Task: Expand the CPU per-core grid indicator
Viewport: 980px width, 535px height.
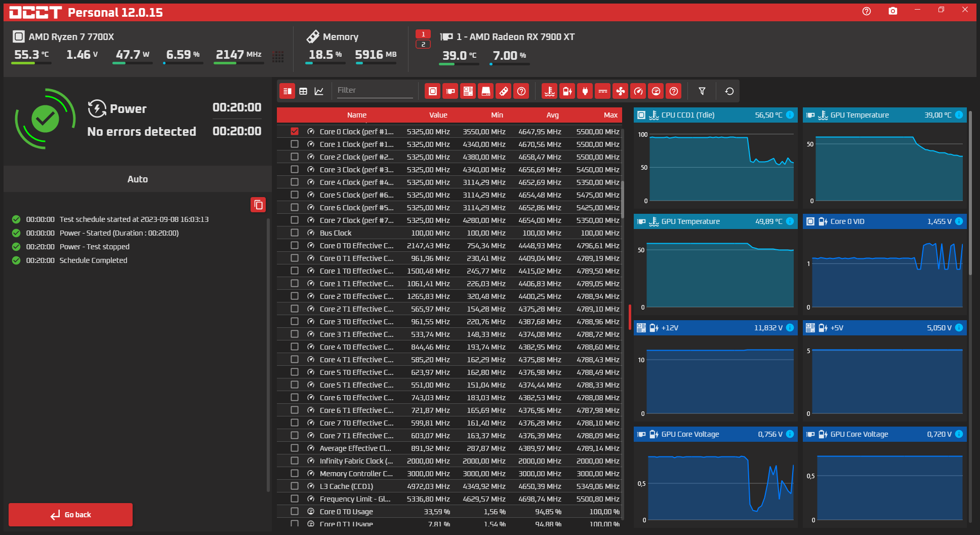Action: coord(278,56)
